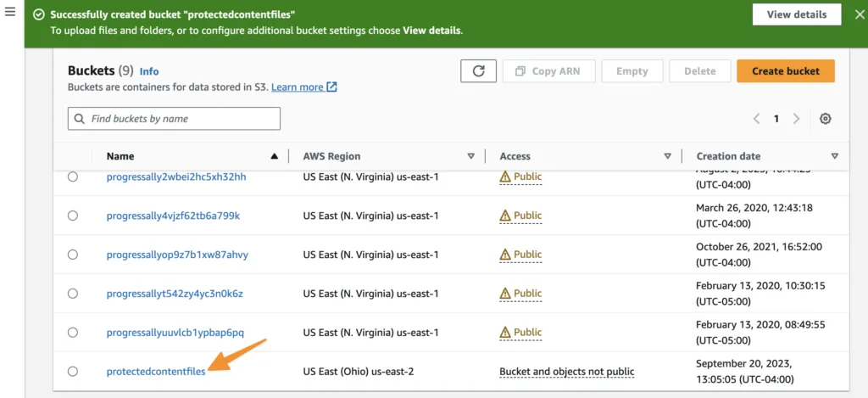Open bucket progressallyt542zy4yc3n0k6z

(175, 294)
